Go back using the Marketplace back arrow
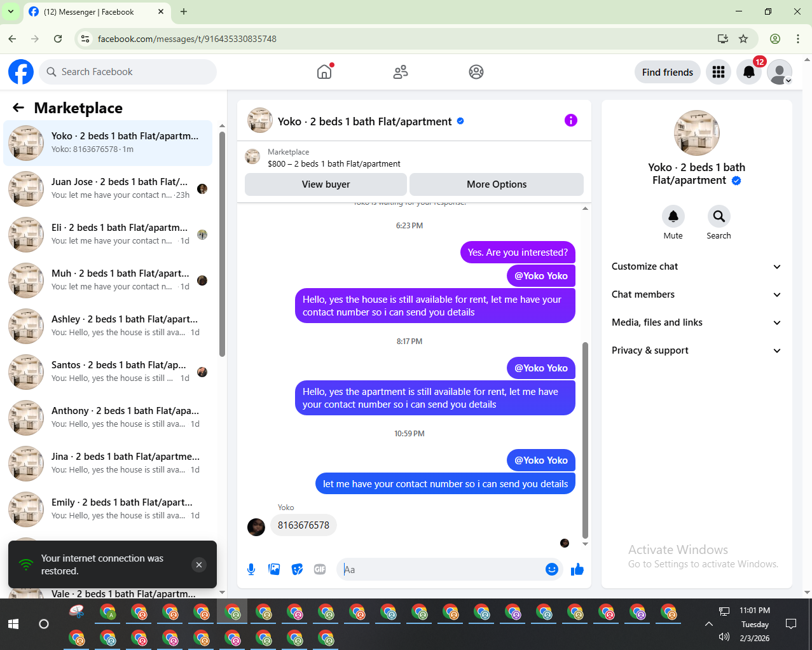 tap(18, 108)
